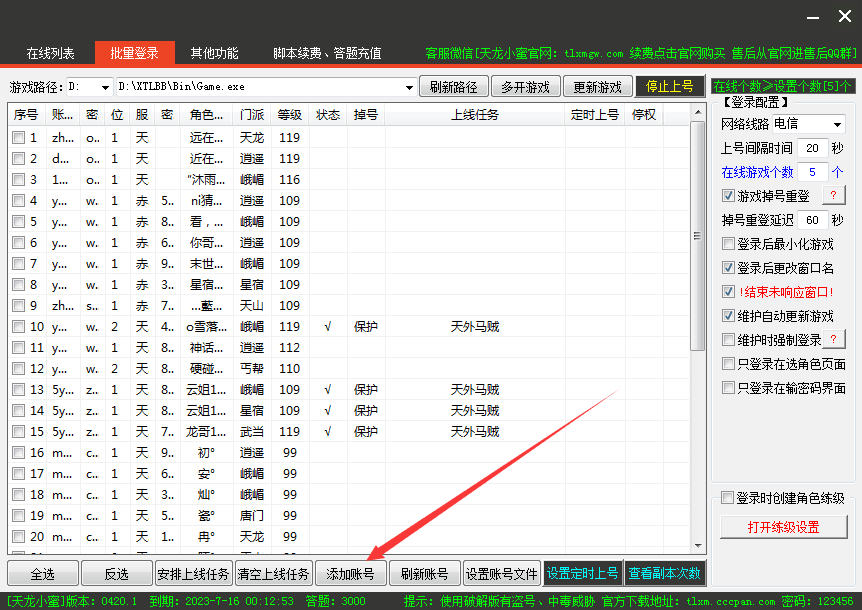Click the 清空上线任务 button
862x610 pixels.
(x=273, y=574)
